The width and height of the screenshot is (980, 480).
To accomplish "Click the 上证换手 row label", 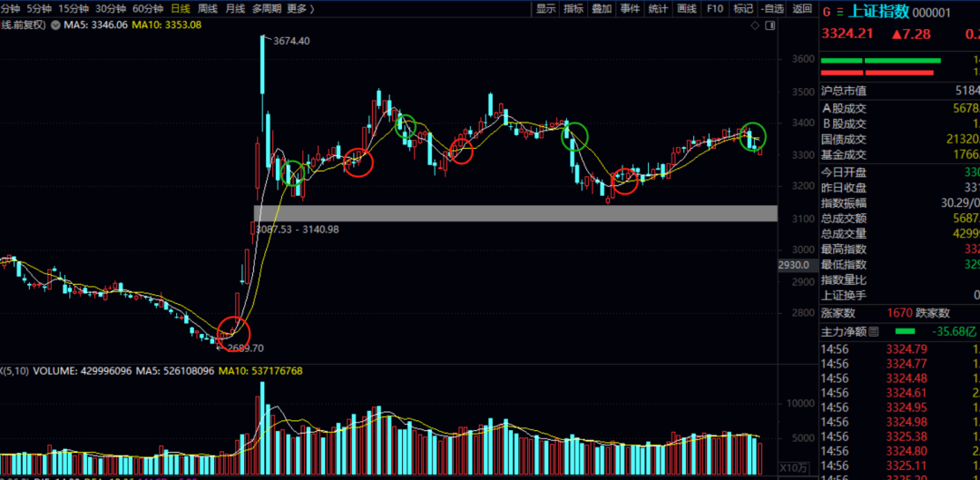I will pos(844,295).
